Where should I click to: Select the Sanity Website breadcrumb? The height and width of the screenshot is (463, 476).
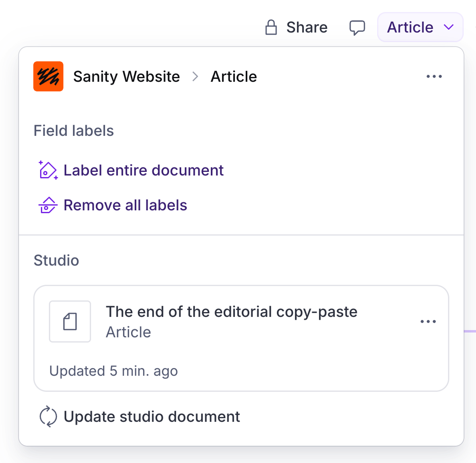127,77
